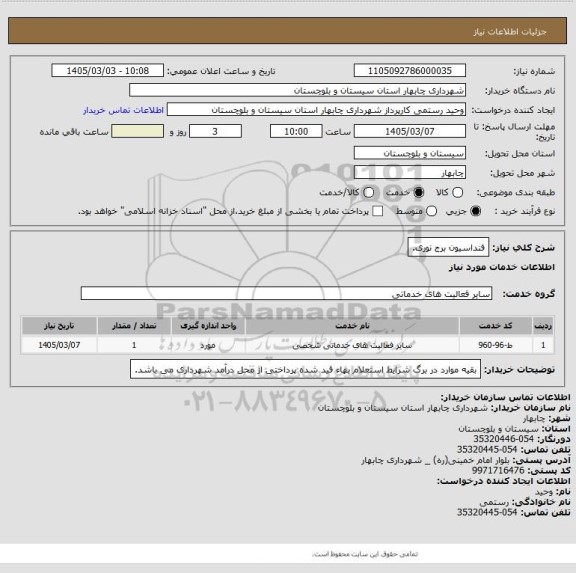The width and height of the screenshot is (576, 573).
Task: Open the اطلاعات تماس خریدار link
Action: click(x=123, y=110)
